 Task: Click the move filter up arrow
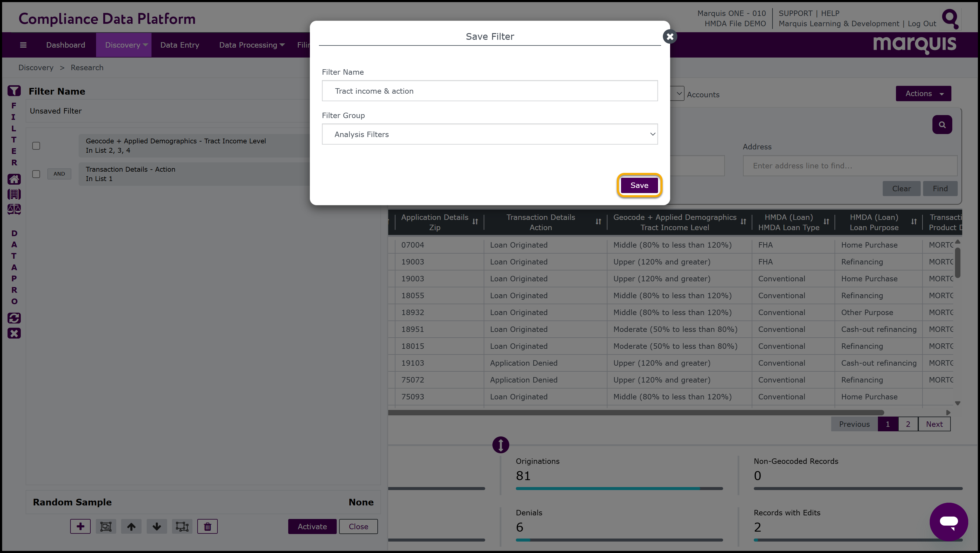(x=131, y=526)
